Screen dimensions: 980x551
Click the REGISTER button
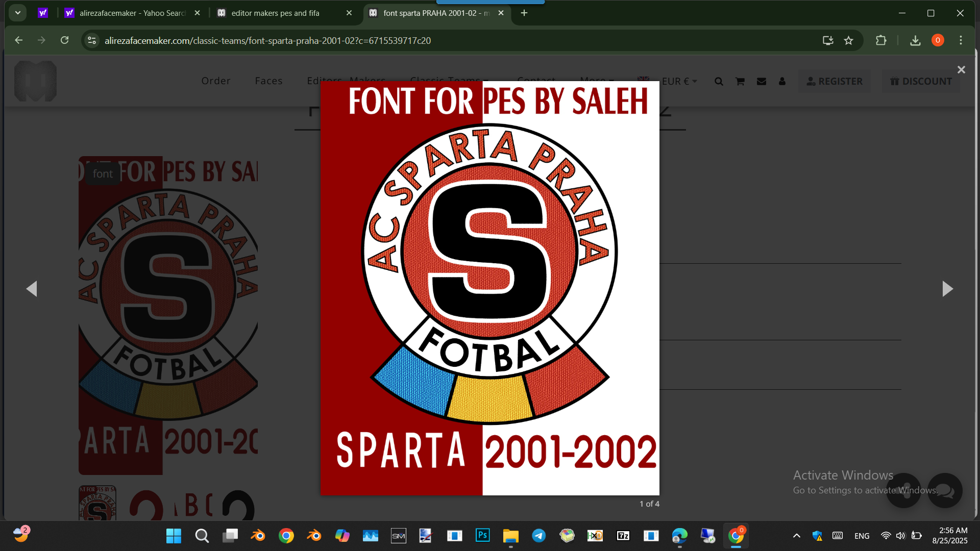pyautogui.click(x=835, y=82)
